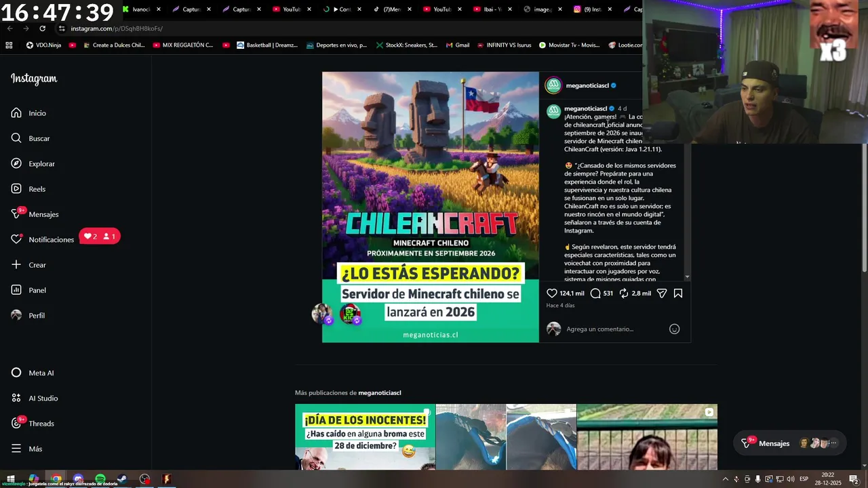This screenshot has height=488, width=868.
Task: Click the ChileanCraft post image
Action: (431, 207)
